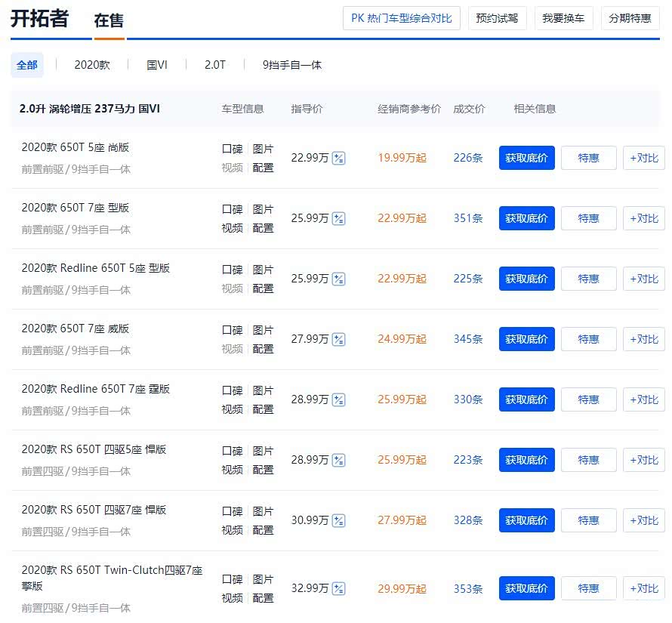Screen dimensions: 672x623
Task: View 351条 transaction prices
Action: coord(468,218)
